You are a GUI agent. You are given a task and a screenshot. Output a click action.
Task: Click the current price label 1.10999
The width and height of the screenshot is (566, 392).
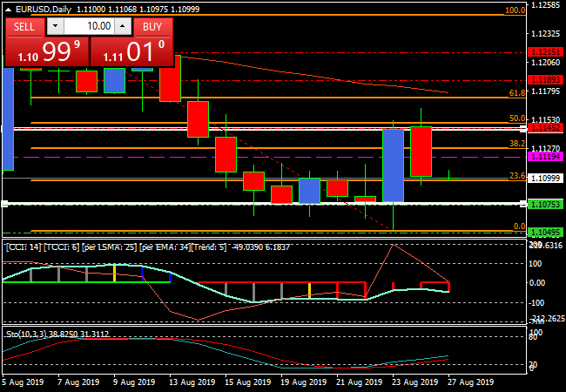pyautogui.click(x=545, y=178)
